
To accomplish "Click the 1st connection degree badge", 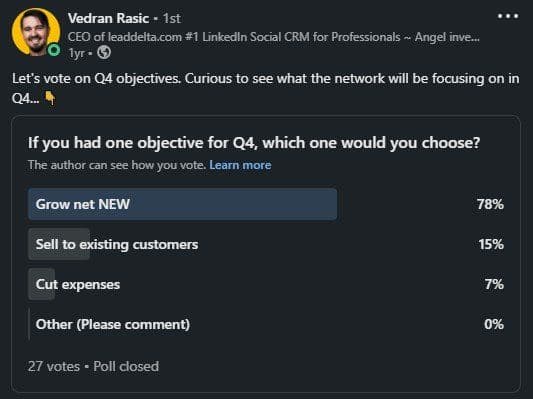I will coord(171,18).
